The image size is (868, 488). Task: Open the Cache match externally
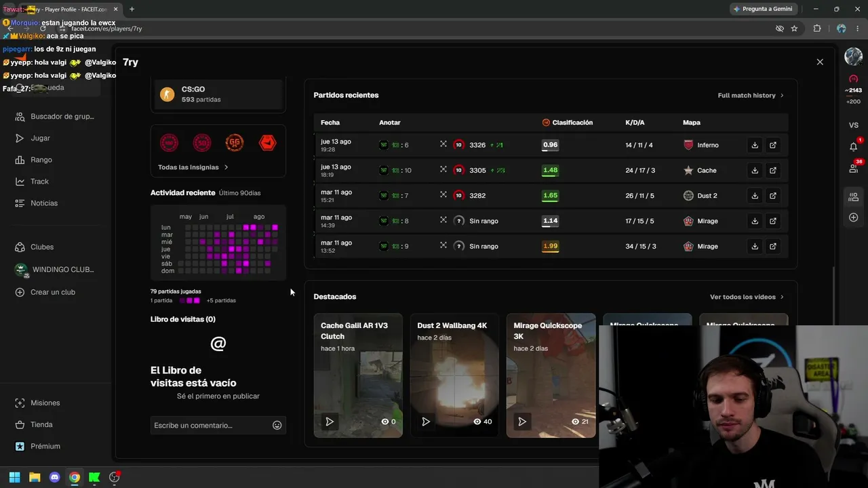coord(772,170)
